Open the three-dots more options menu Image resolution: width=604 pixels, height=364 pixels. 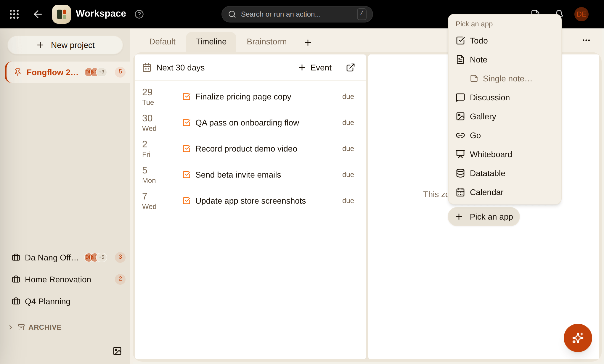point(586,40)
